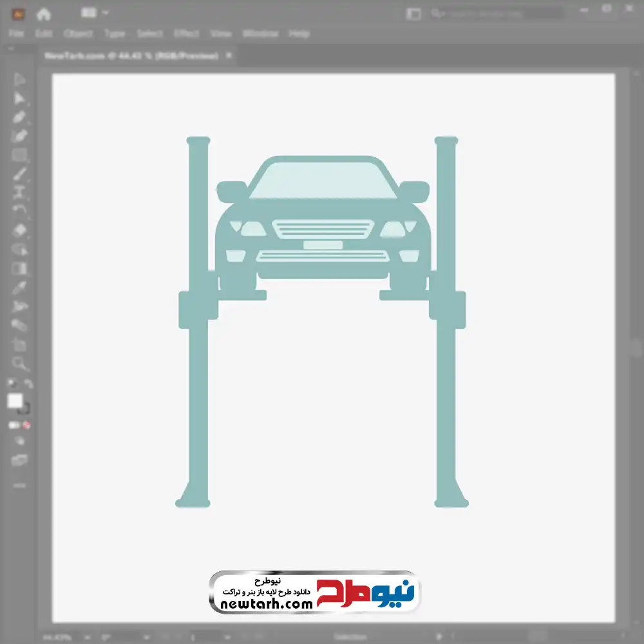Click the Edit Toolbar three-dots button

19,485
